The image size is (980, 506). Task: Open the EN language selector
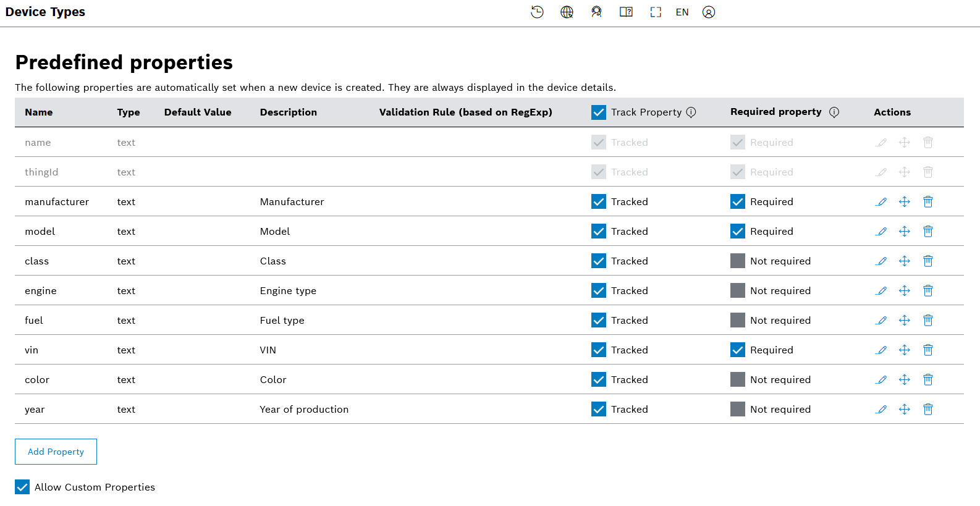pyautogui.click(x=682, y=12)
